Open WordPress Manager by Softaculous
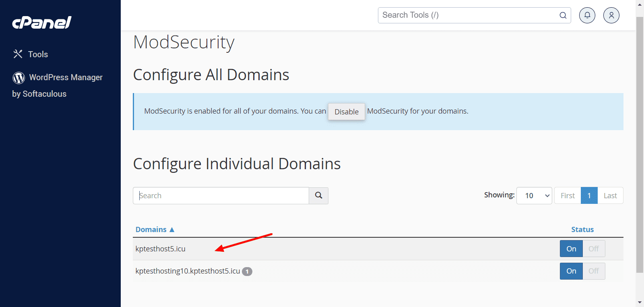This screenshot has height=307, width=644. click(x=66, y=77)
